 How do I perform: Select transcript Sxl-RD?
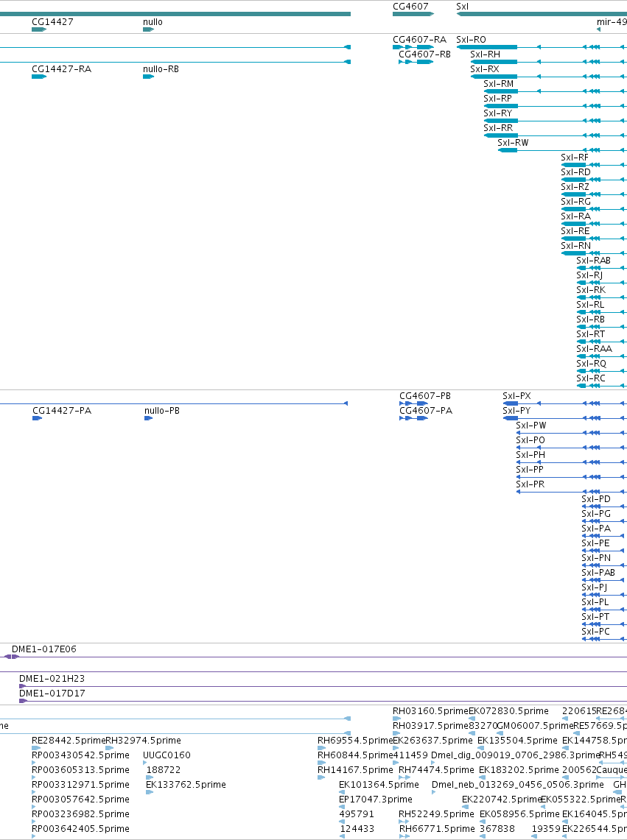[x=575, y=172]
